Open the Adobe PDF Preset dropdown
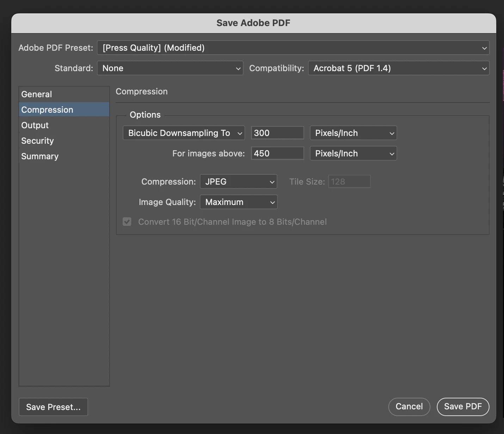The height and width of the screenshot is (434, 504). tap(293, 48)
